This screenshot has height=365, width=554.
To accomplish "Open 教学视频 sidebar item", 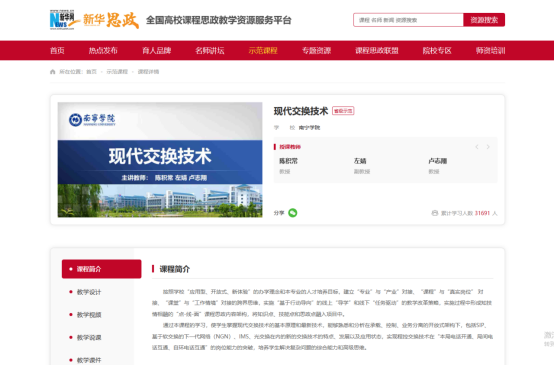I will pos(89,314).
